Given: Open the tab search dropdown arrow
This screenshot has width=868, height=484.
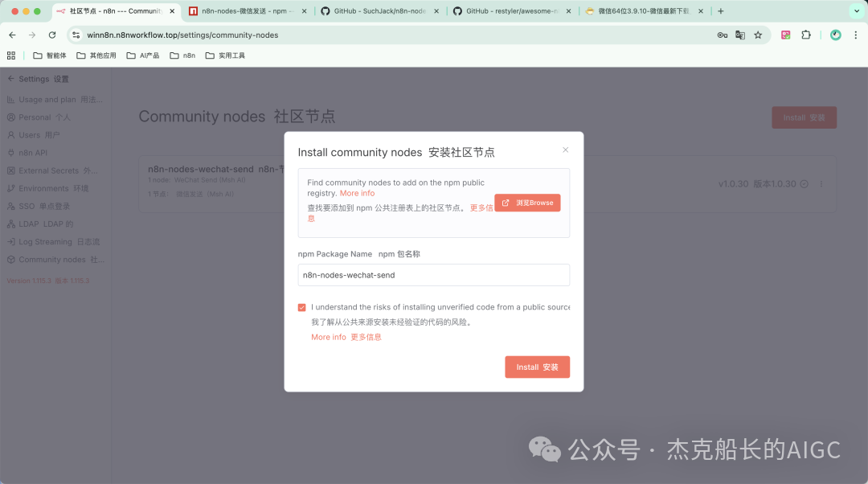Looking at the screenshot, I should [857, 11].
